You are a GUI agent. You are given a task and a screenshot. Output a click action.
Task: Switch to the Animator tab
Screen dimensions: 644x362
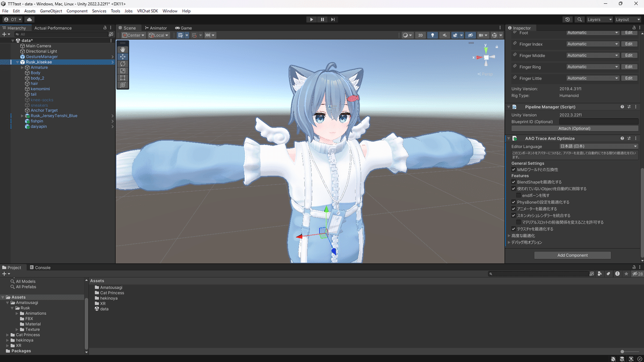(156, 27)
